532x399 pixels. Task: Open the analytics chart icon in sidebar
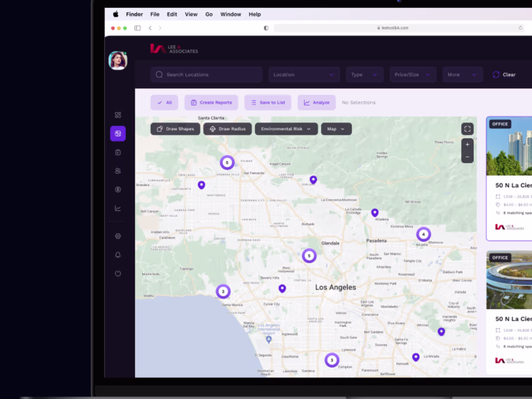118,208
